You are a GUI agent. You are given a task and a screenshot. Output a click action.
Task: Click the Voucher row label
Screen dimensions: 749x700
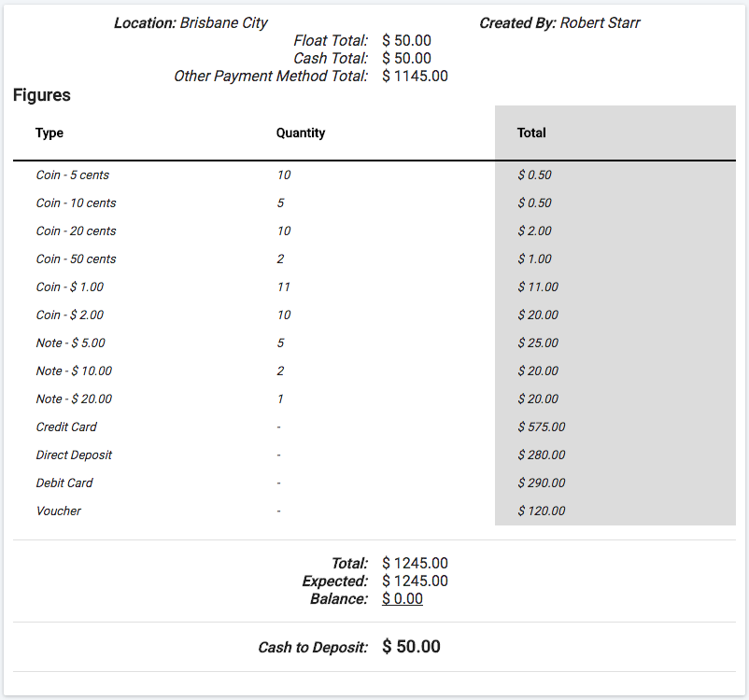click(59, 511)
